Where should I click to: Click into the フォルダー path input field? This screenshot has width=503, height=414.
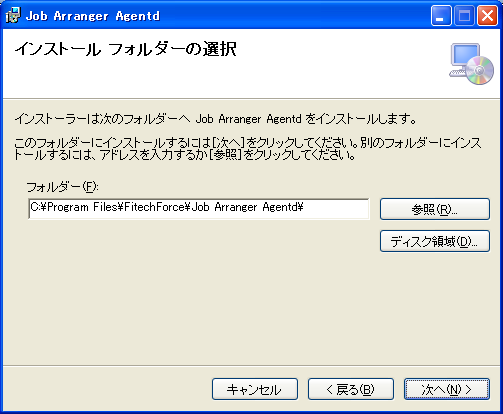coord(199,209)
